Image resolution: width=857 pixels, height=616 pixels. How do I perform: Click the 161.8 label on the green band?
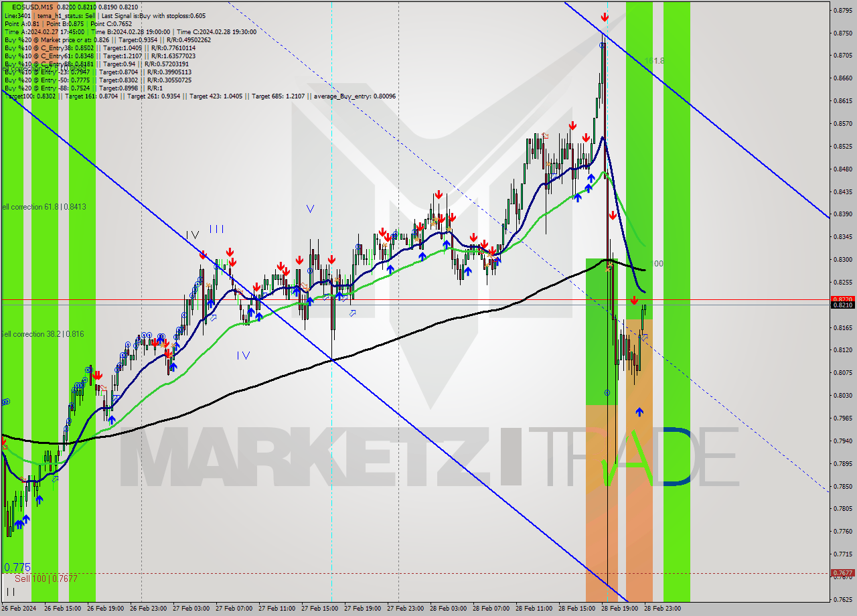653,61
